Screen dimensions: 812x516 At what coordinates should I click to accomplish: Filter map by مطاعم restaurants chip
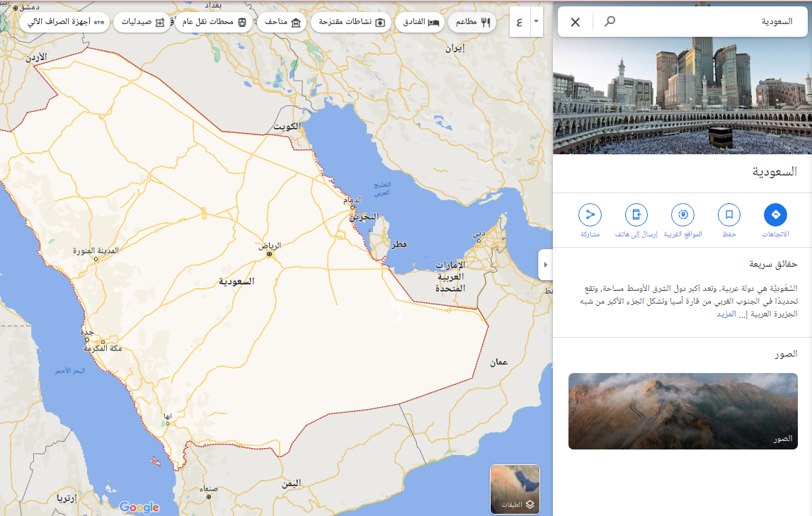[472, 22]
